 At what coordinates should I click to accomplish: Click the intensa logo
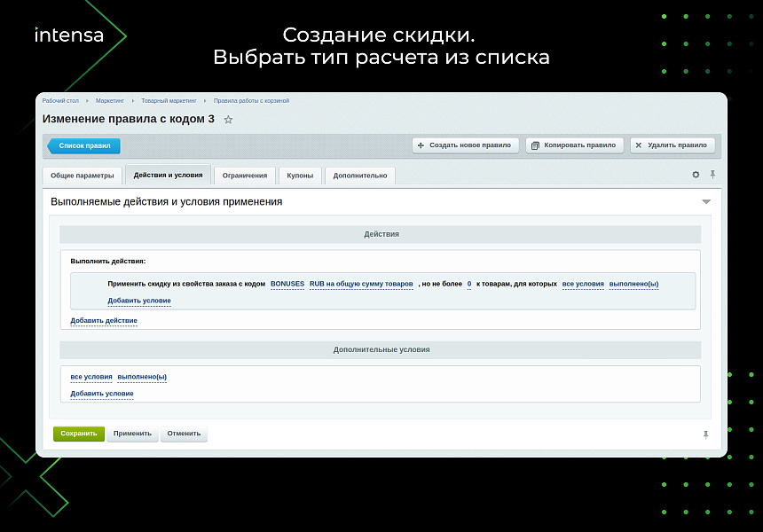pyautogui.click(x=68, y=35)
